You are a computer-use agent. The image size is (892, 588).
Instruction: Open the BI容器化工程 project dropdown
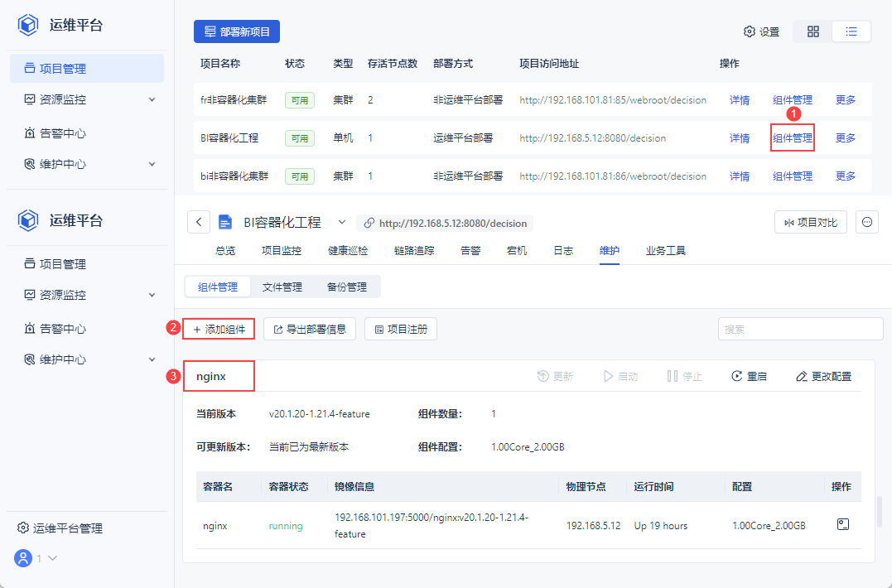[341, 222]
